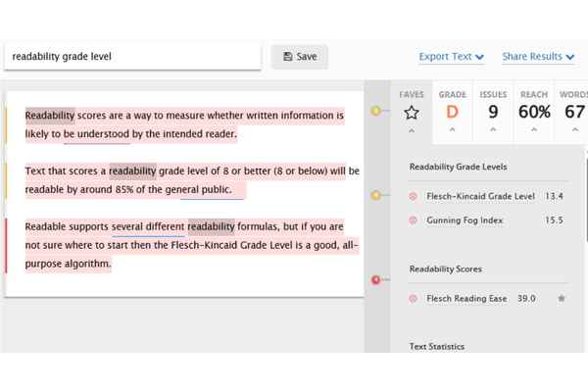Click the Flesch Reading Ease label
This screenshot has width=588, height=392.
(466, 299)
